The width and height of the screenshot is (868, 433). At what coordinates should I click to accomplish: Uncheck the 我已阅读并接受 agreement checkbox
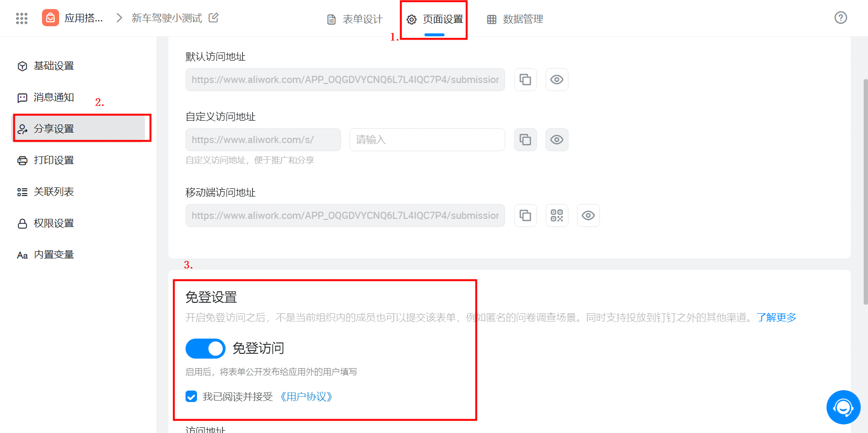(191, 397)
